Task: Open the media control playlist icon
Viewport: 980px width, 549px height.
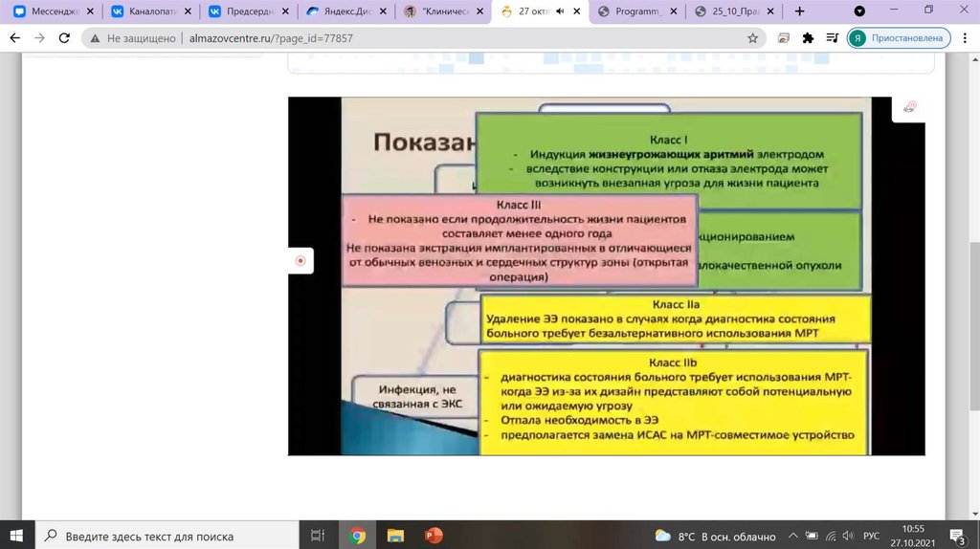Action: coord(832,38)
